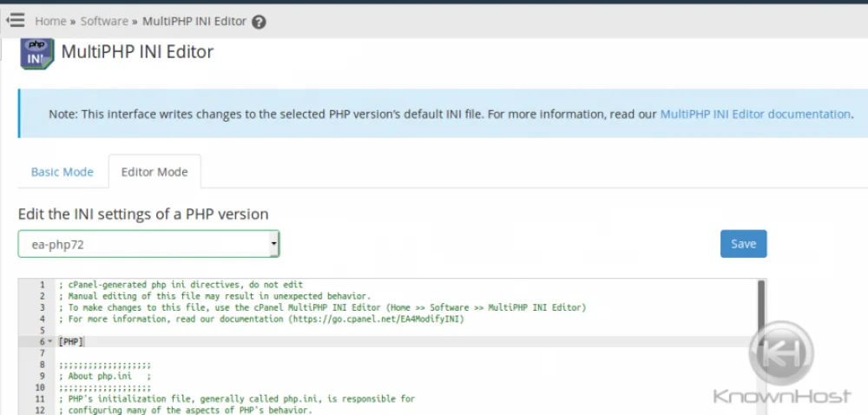
Task: Switch to the Basic Mode tab
Action: coord(62,172)
